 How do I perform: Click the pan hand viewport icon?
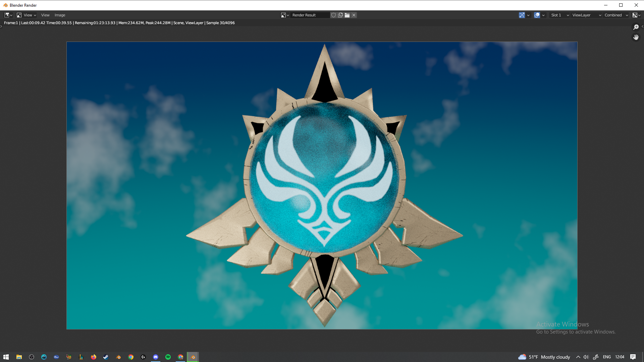click(x=636, y=37)
